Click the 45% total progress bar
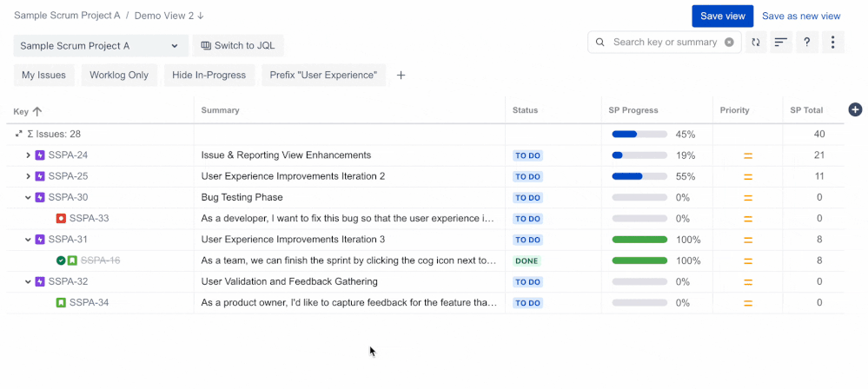 639,135
